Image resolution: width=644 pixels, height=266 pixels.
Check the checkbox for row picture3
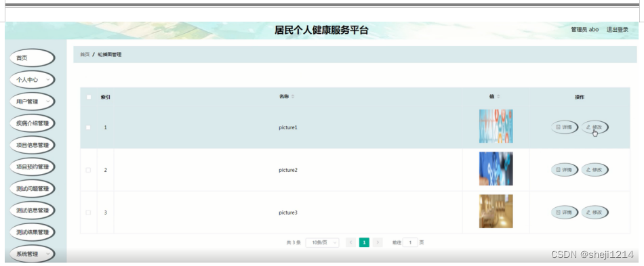(88, 213)
